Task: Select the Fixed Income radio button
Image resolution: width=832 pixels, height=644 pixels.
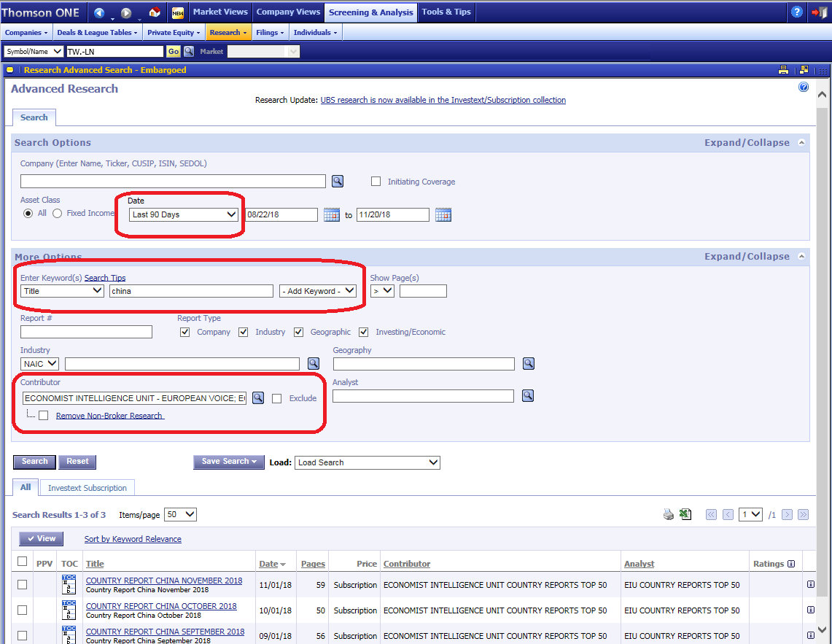Action: pyautogui.click(x=57, y=213)
